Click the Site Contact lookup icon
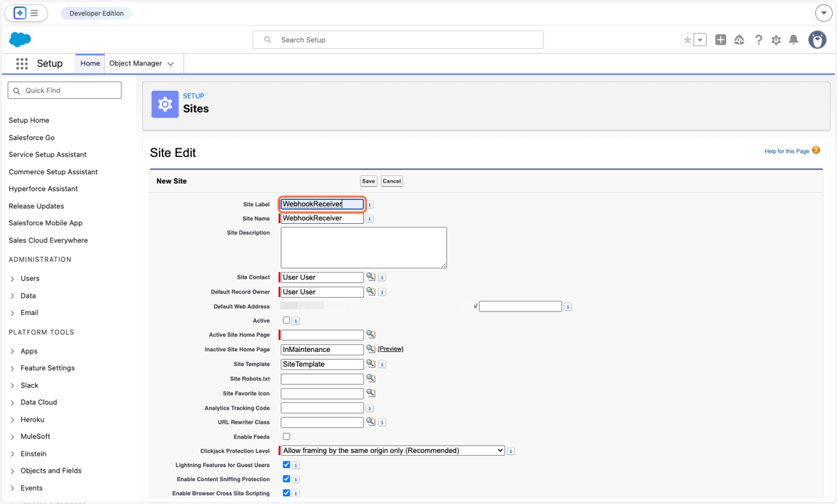 [371, 277]
